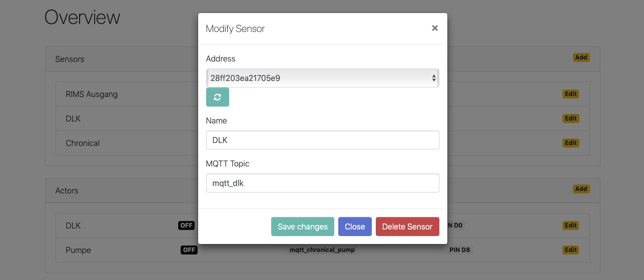The width and height of the screenshot is (644, 280).
Task: Edit the DLK actor row
Action: click(x=570, y=225)
